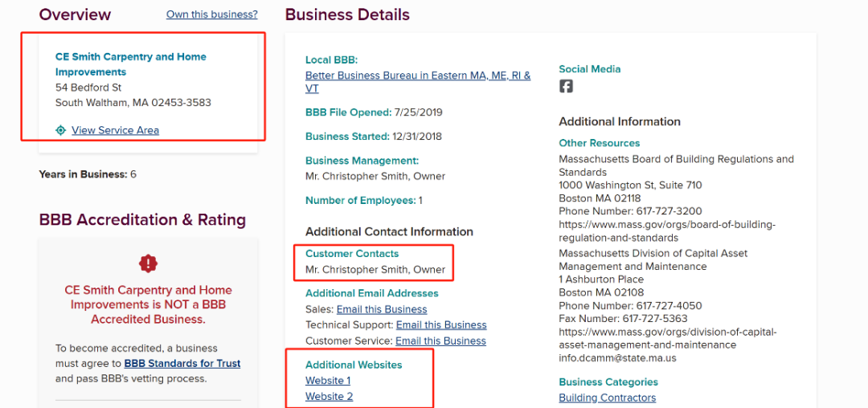
Task: Click 'Mr. Christopher Smith, Owner' under Business Management
Action: pyautogui.click(x=375, y=177)
